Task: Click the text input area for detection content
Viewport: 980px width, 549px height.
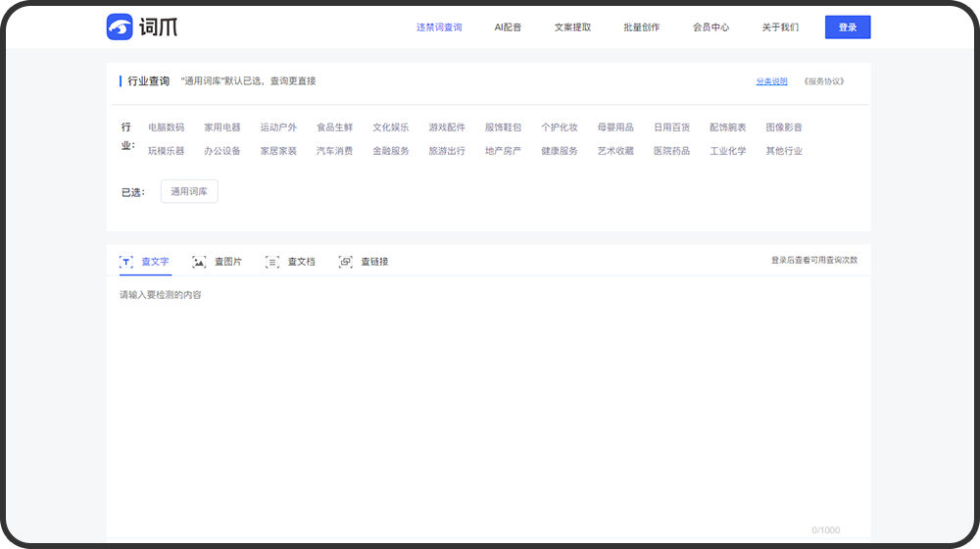Action: (488, 392)
